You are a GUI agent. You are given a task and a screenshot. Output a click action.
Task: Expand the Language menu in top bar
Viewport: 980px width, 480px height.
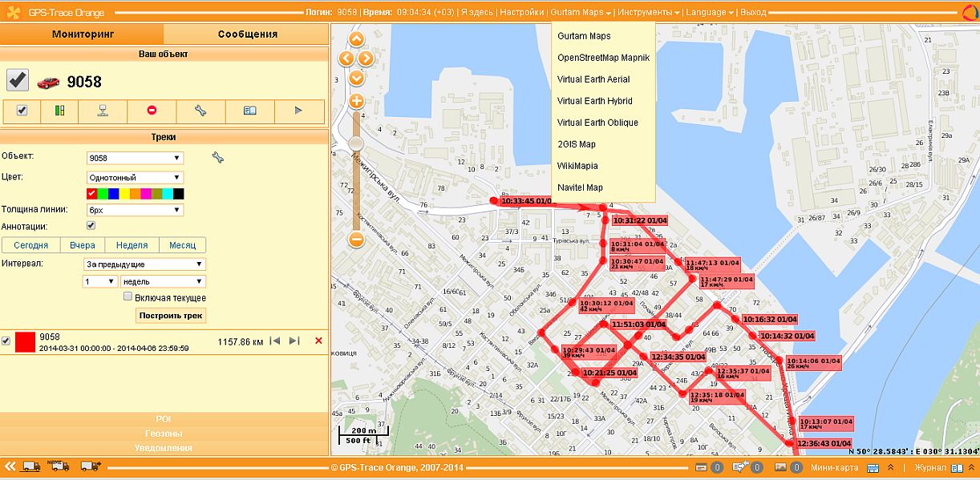[710, 12]
